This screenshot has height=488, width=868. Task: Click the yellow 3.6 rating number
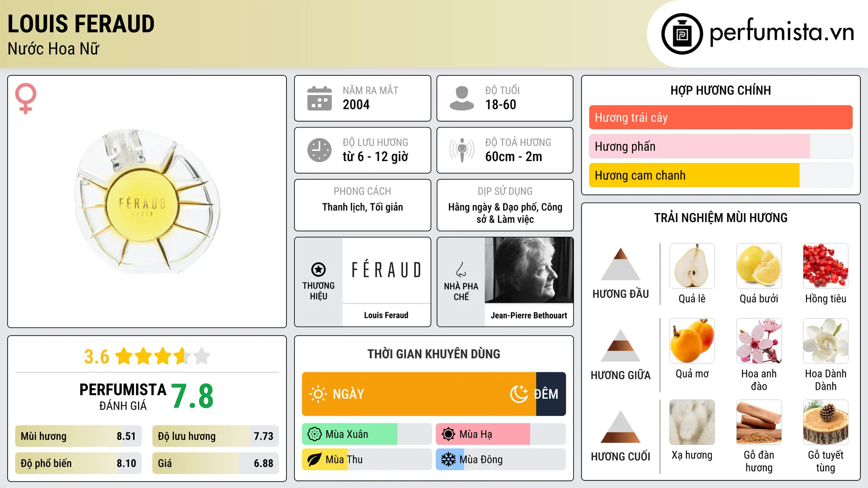(x=97, y=357)
